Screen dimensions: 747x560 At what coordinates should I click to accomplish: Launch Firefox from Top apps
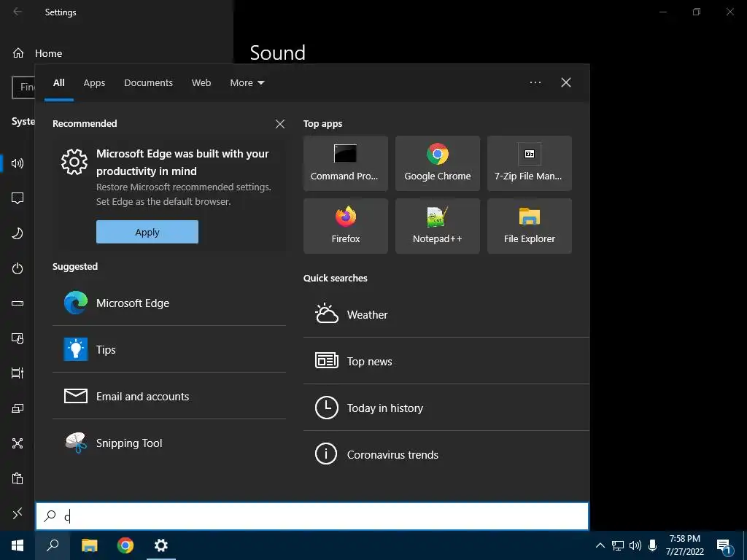[345, 226]
